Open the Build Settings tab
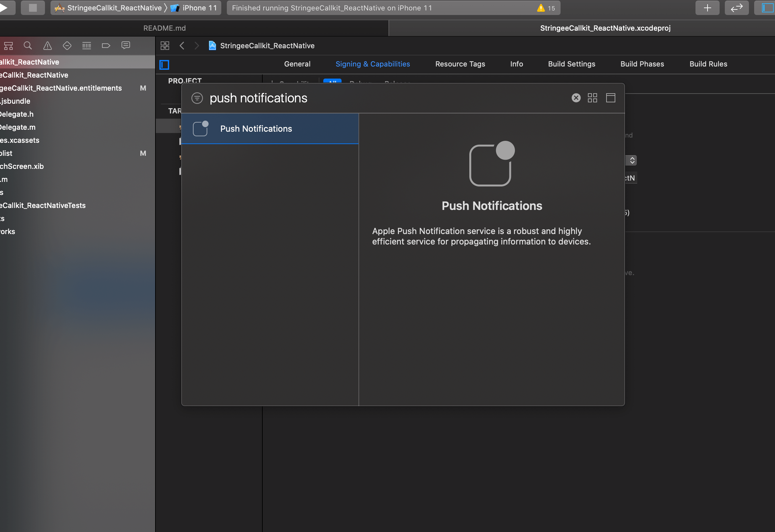This screenshot has height=532, width=775. tap(571, 64)
